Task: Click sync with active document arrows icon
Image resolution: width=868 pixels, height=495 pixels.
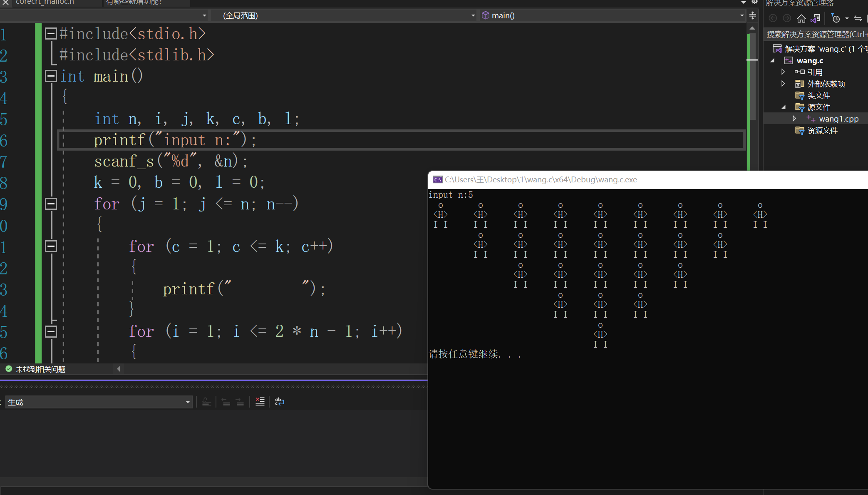Action: coord(858,18)
